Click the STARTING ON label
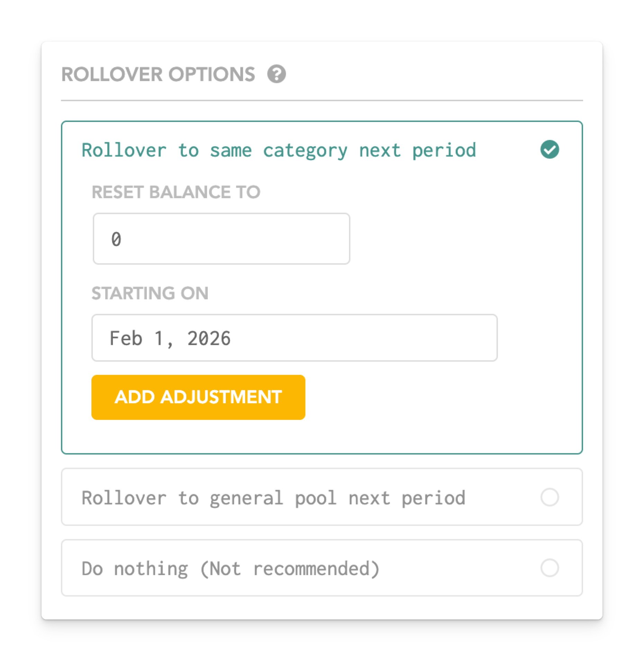 (150, 293)
